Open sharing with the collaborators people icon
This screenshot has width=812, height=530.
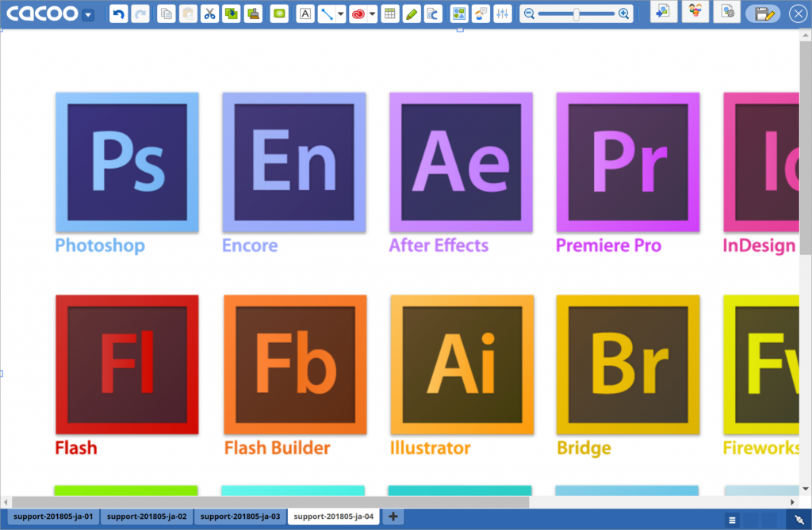[695, 12]
